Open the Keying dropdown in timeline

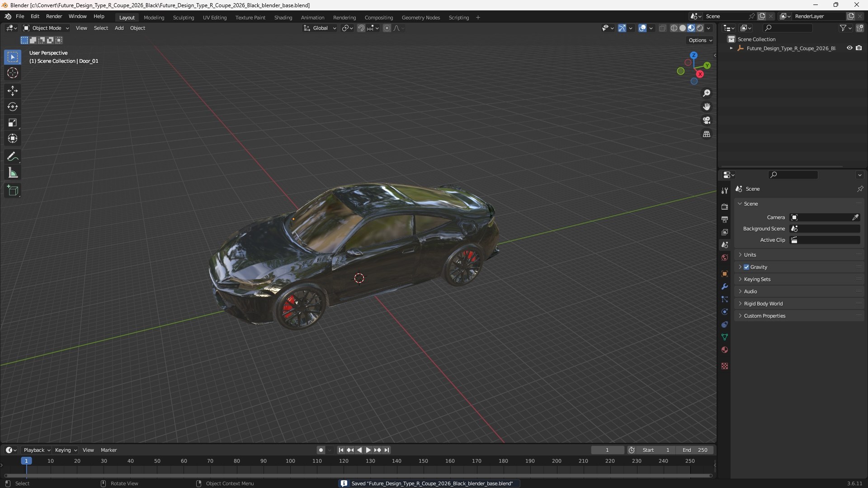tap(66, 450)
